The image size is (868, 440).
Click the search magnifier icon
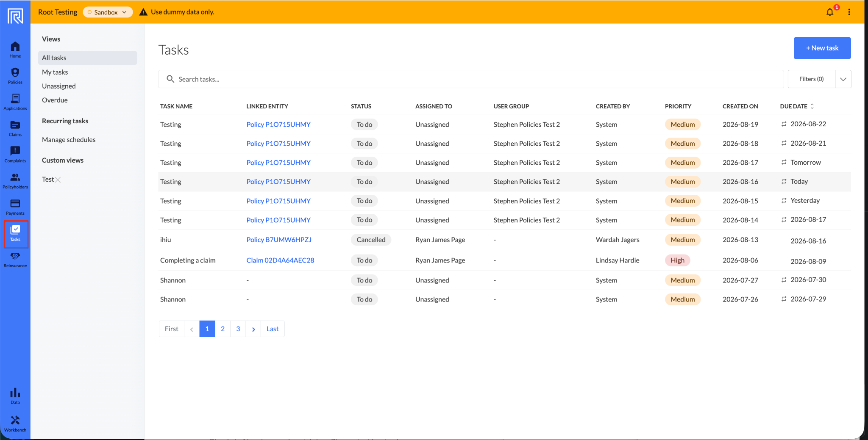170,79
